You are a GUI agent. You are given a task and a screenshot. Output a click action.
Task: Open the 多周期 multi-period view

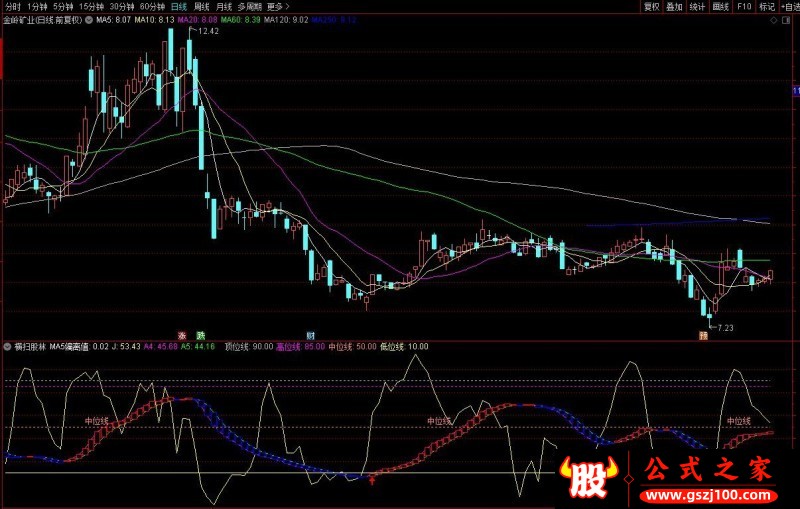click(x=249, y=6)
